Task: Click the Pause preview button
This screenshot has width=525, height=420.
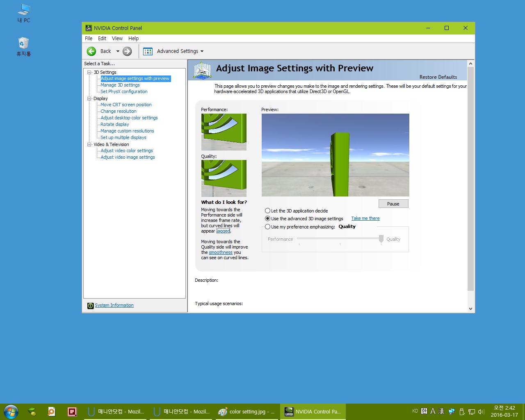Action: [x=393, y=204]
